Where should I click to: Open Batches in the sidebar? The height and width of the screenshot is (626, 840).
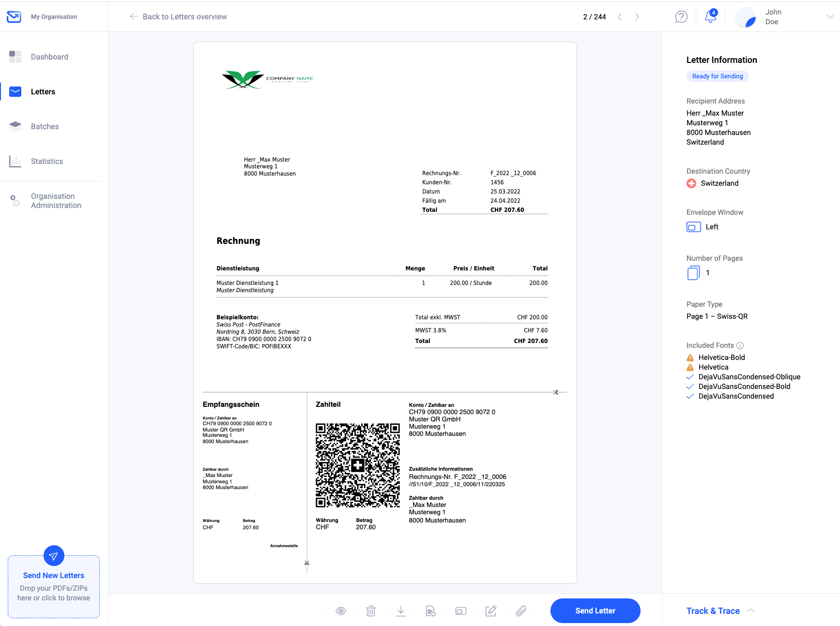(45, 126)
